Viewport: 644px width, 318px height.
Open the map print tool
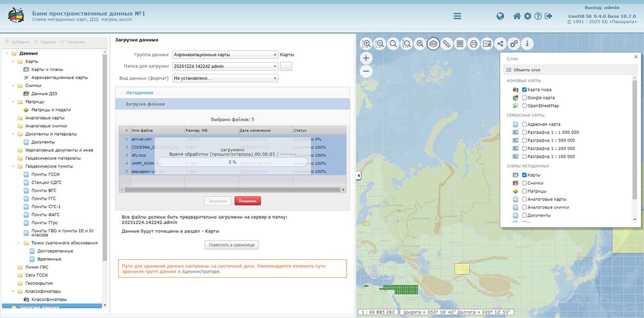[474, 44]
